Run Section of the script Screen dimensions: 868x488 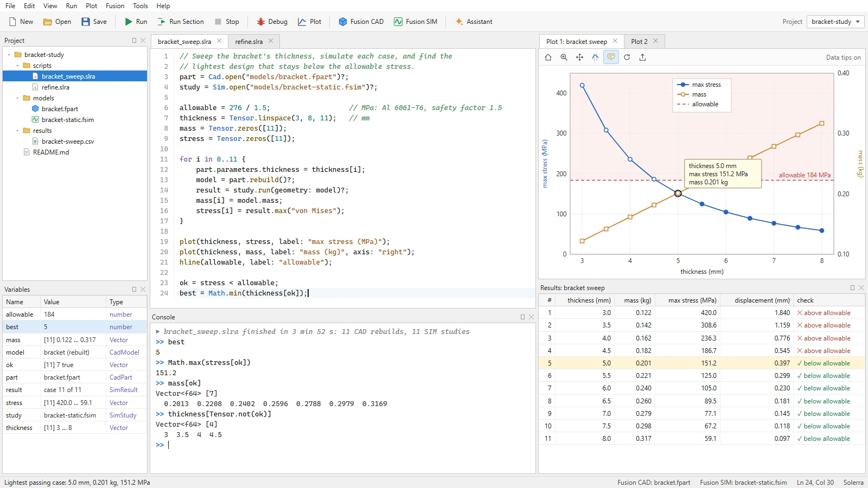click(x=181, y=22)
